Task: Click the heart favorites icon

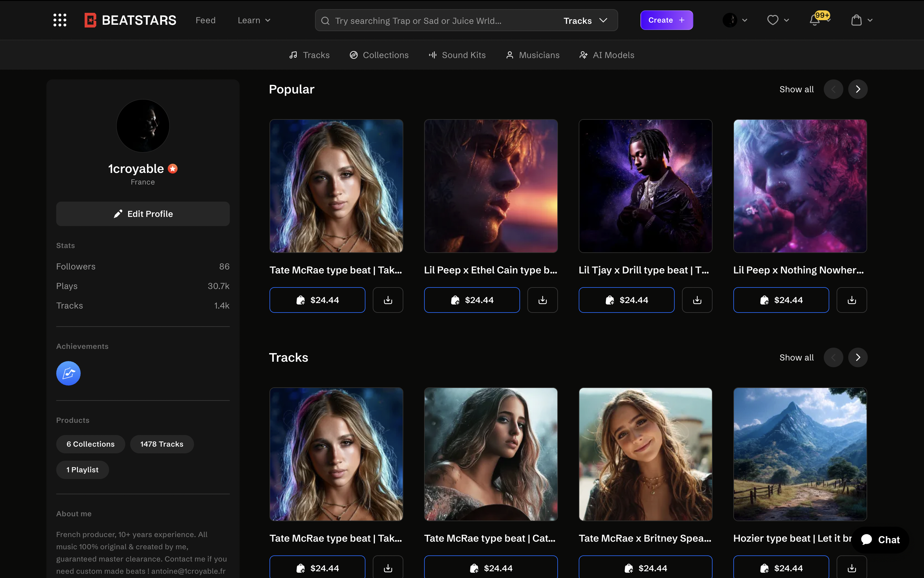Action: point(773,20)
